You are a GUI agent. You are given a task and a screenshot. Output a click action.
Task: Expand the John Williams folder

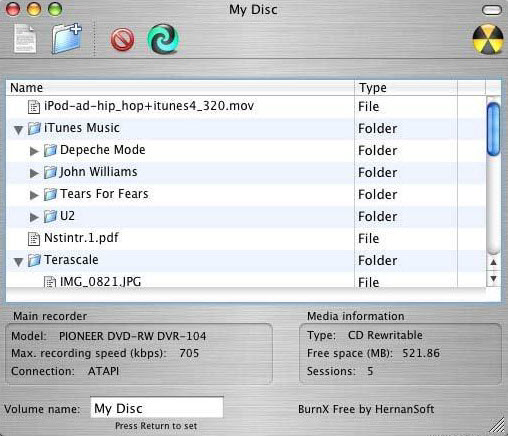[34, 173]
